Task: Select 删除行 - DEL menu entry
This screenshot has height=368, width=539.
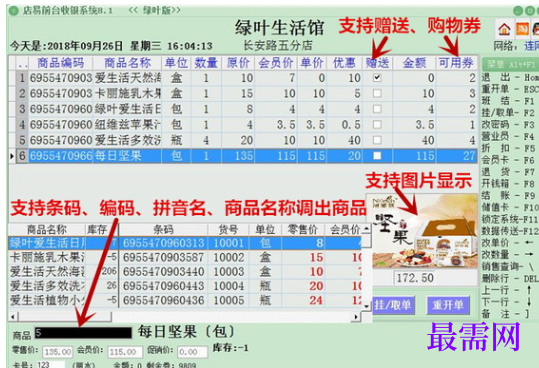Action: 510,278
